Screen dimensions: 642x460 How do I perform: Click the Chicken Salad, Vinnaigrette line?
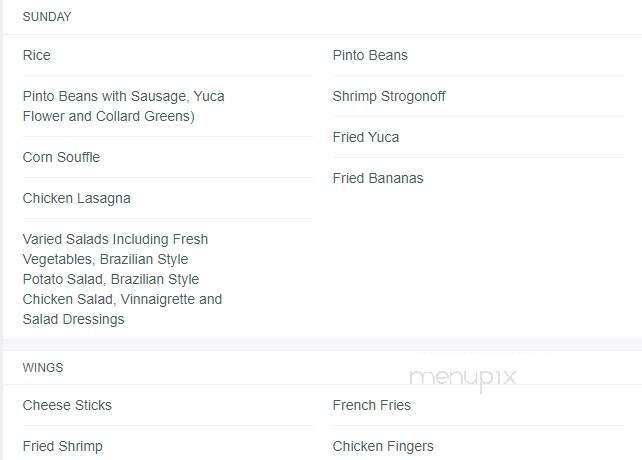pyautogui.click(x=122, y=299)
